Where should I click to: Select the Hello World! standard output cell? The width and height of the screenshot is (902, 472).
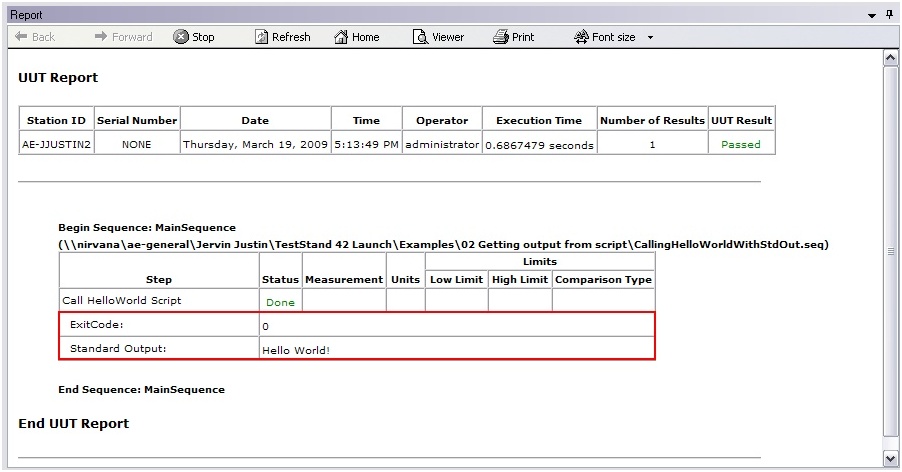[x=456, y=350]
